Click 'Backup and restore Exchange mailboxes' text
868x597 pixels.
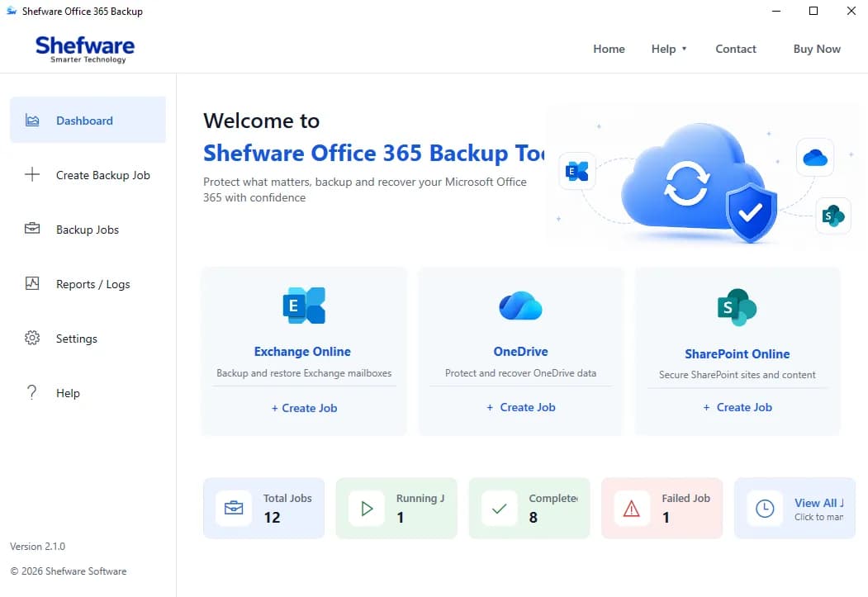(x=304, y=373)
